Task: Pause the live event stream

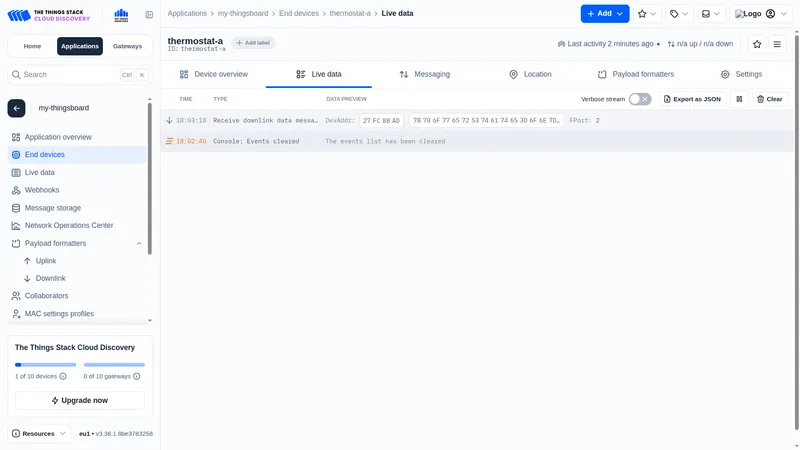Action: (x=739, y=99)
